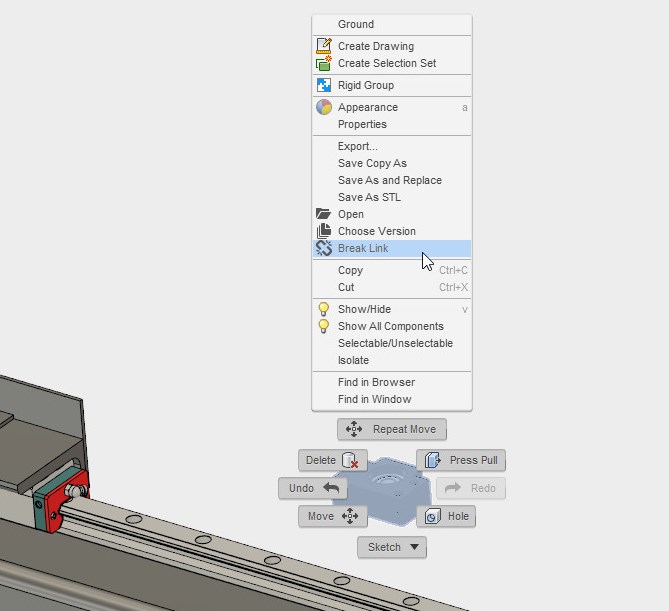Click the Hole marking menu button
Image resolution: width=669 pixels, height=611 pixels.
tap(446, 516)
